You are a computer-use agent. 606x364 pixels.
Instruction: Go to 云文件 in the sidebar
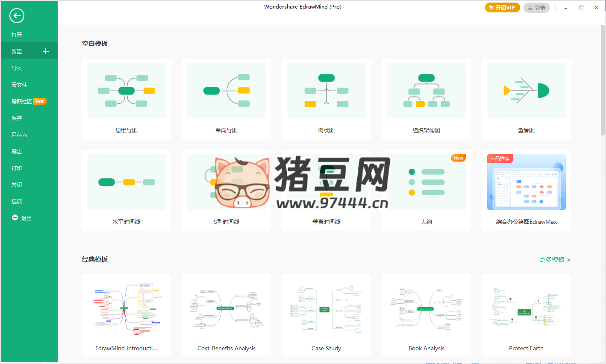click(x=19, y=85)
